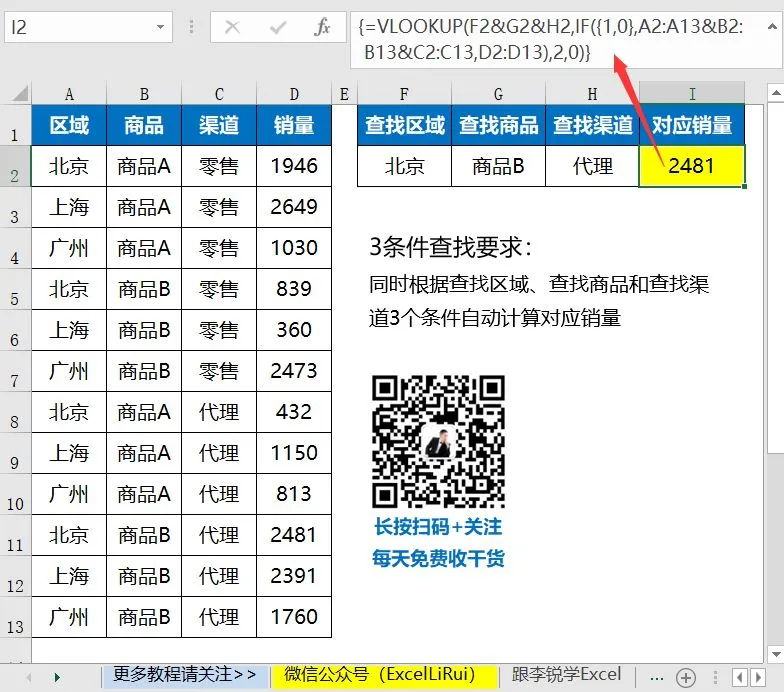Select cell with sales value 813
The height and width of the screenshot is (692, 784).
tap(294, 494)
